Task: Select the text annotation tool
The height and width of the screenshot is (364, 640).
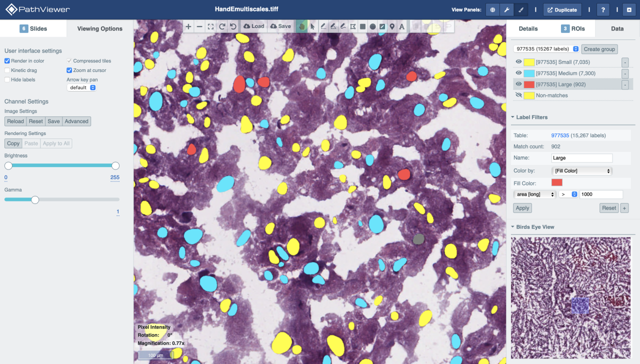Action: (x=401, y=26)
